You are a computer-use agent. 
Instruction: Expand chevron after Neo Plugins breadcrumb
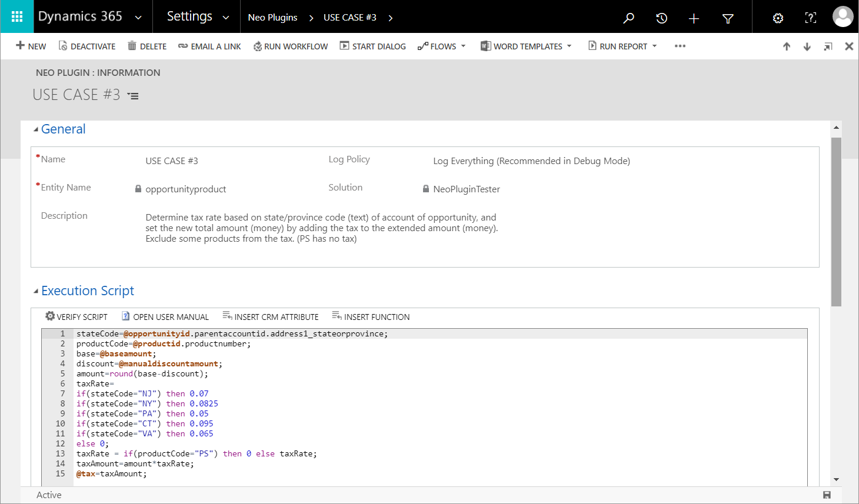pyautogui.click(x=311, y=18)
